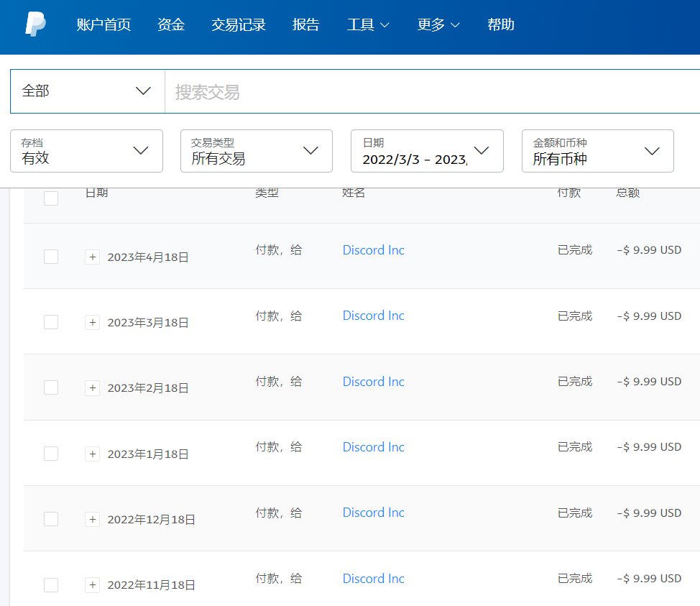Click 付款，给 type in 2023年3月18日 row
The image size is (700, 606).
click(x=279, y=316)
